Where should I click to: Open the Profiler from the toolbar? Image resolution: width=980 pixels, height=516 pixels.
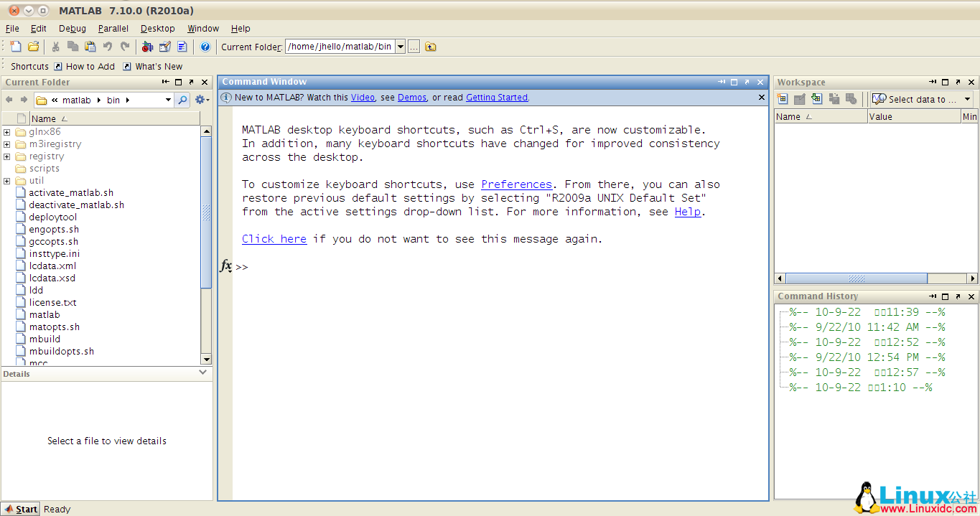point(182,47)
